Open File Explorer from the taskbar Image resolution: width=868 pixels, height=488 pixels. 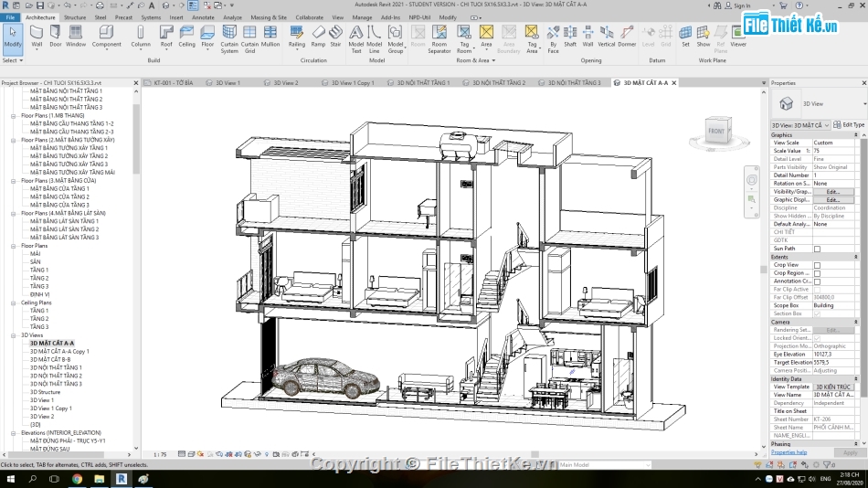tap(99, 479)
